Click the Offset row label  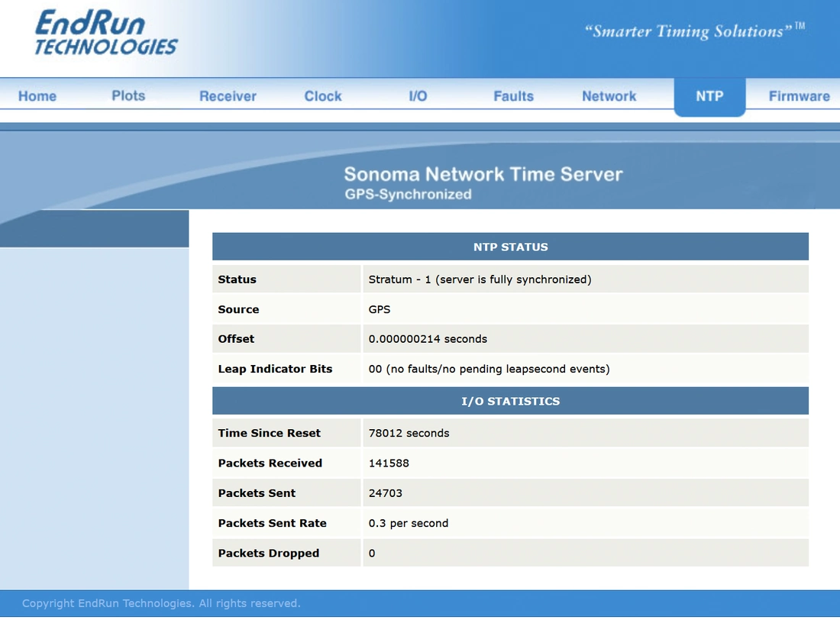236,339
